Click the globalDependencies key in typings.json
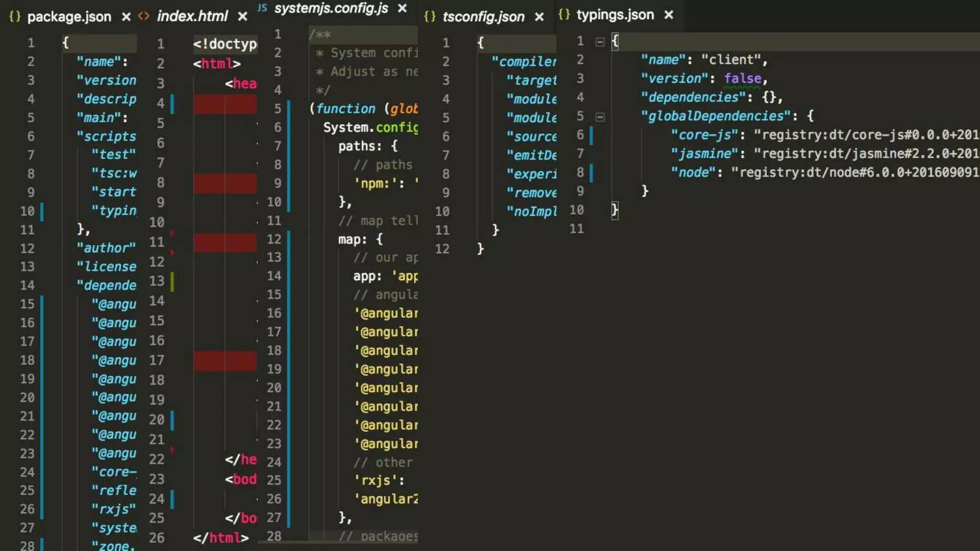The image size is (980, 551). (x=715, y=116)
